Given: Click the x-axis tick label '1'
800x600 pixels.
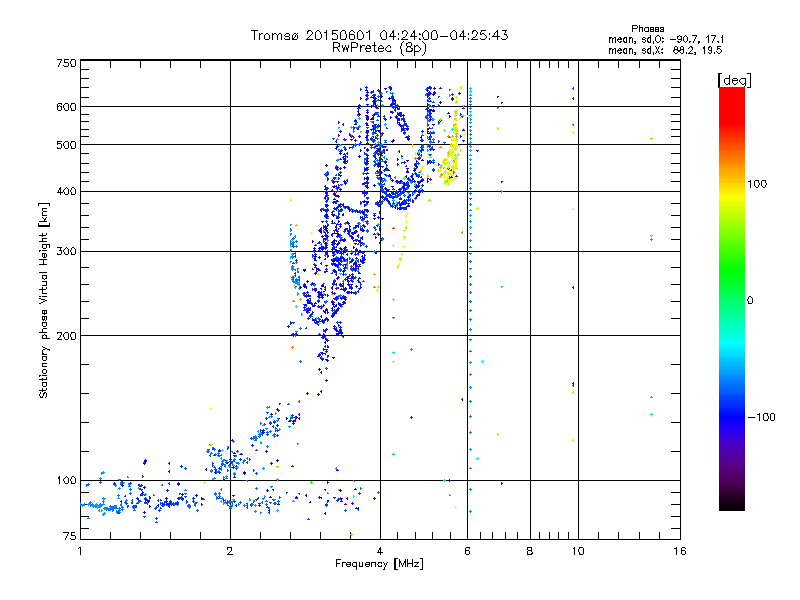Looking at the screenshot, I should [80, 551].
